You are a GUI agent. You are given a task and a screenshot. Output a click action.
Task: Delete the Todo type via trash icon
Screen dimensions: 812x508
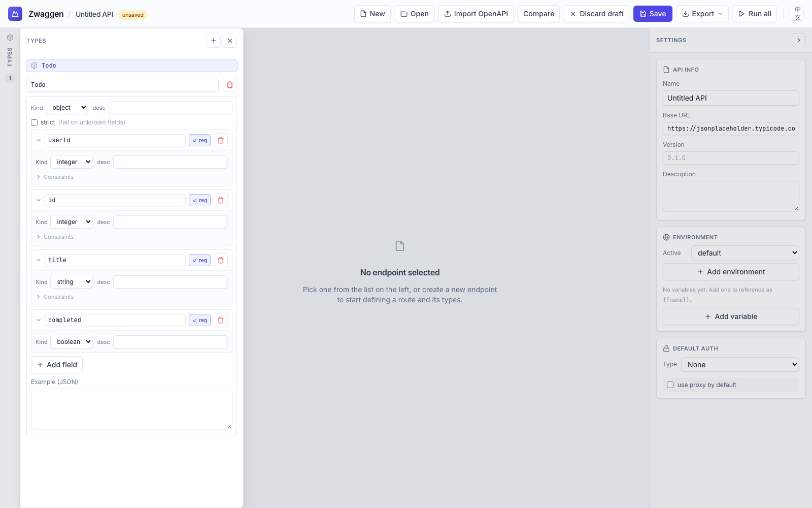pos(229,85)
